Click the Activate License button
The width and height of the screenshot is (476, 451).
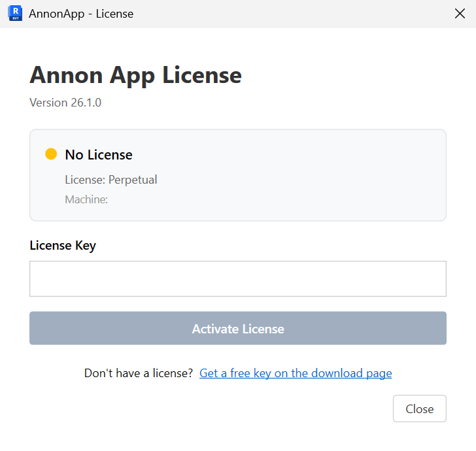(x=238, y=328)
